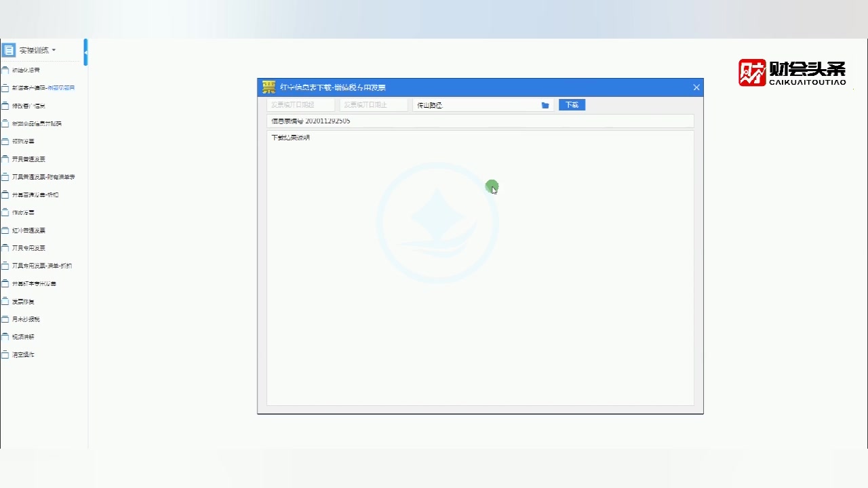This screenshot has width=868, height=488.
Task: Click the 下载 download button
Action: 572,105
